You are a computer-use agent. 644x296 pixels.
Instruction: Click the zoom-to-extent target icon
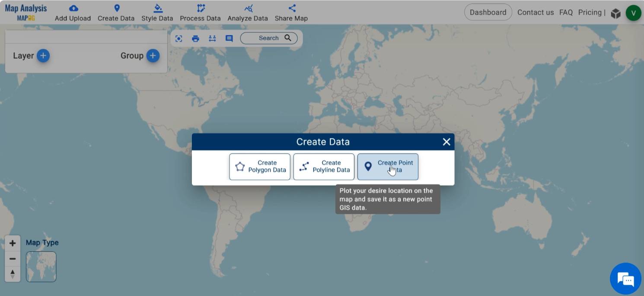[179, 39]
